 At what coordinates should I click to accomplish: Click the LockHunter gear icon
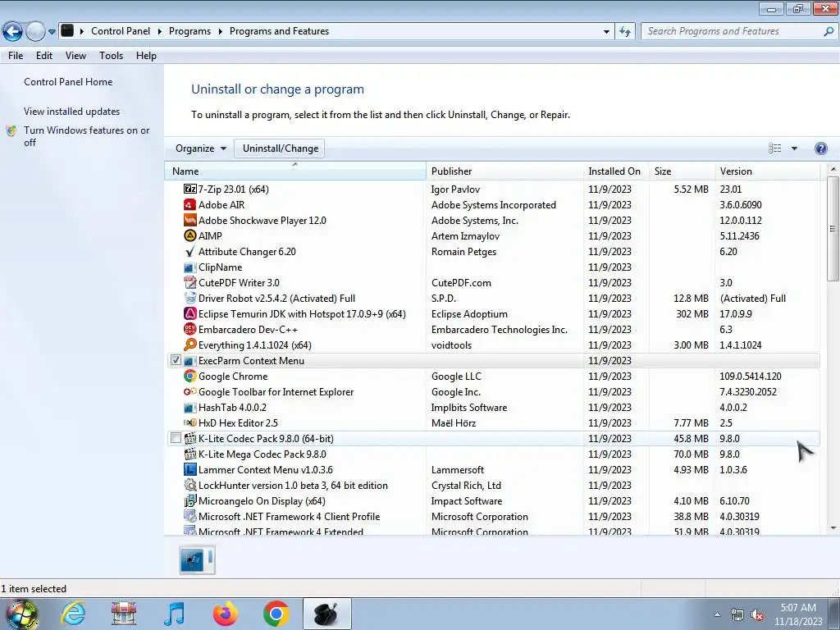coord(189,486)
